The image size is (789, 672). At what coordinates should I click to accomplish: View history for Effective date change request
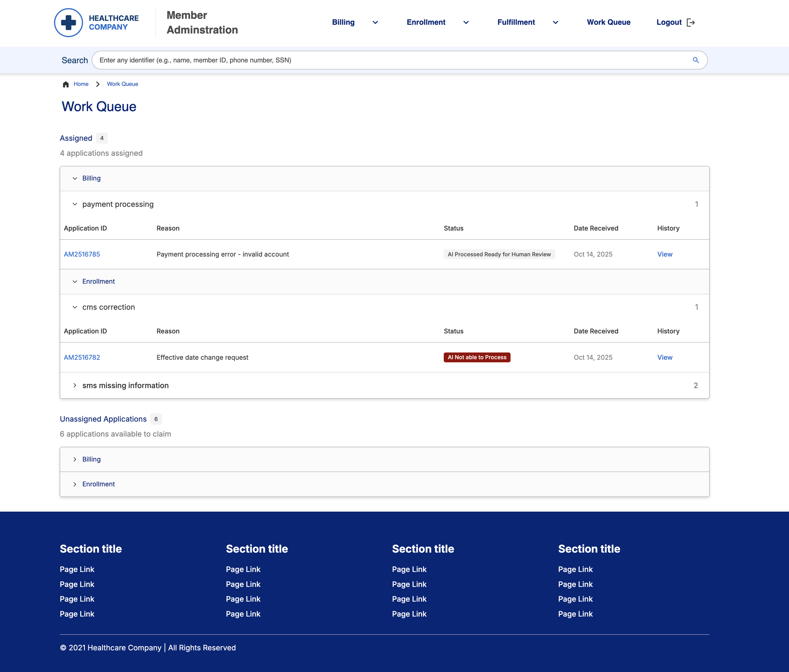(664, 358)
